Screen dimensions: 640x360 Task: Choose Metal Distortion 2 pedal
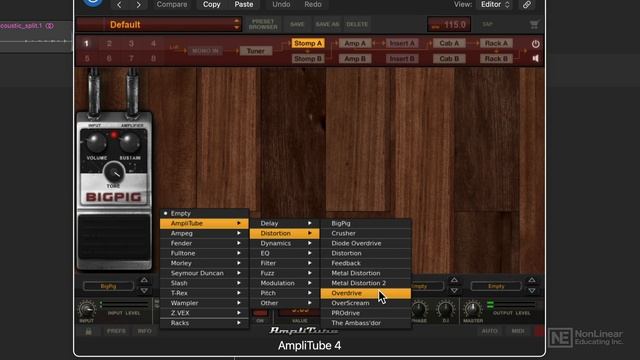pyautogui.click(x=365, y=283)
